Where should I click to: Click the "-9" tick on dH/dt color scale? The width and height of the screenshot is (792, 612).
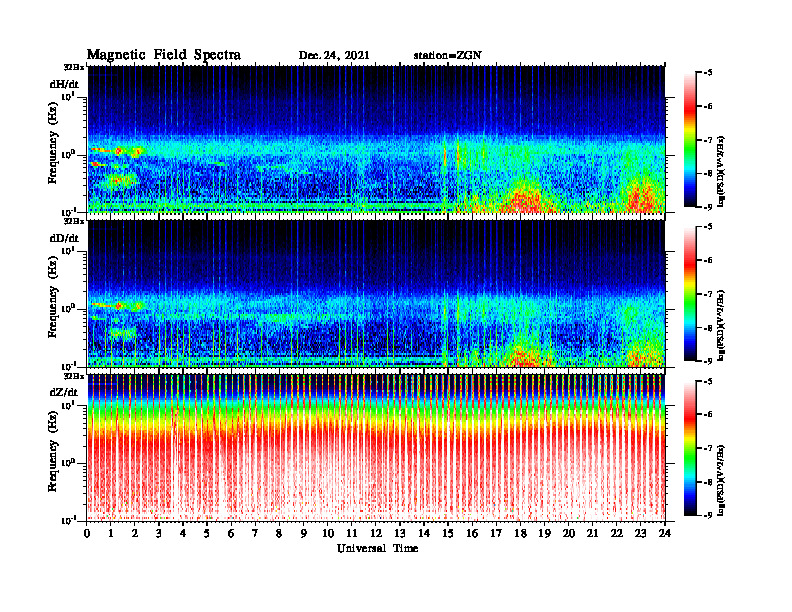708,207
